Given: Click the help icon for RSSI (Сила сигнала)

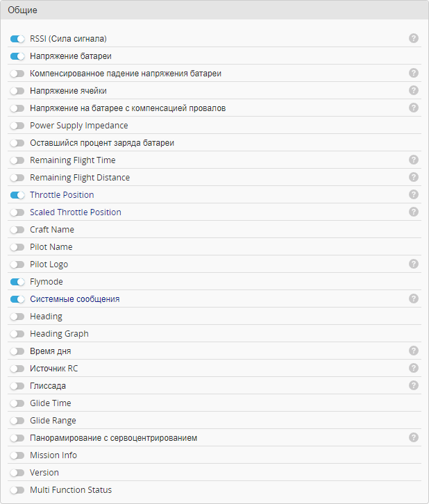Looking at the screenshot, I should point(414,38).
